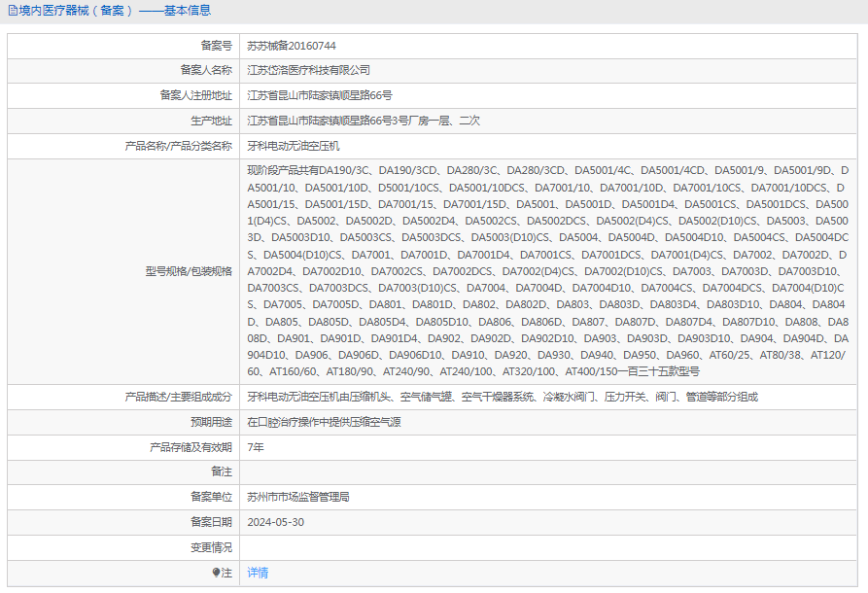Select the 产品名称/产品分类名称 label

[178, 146]
